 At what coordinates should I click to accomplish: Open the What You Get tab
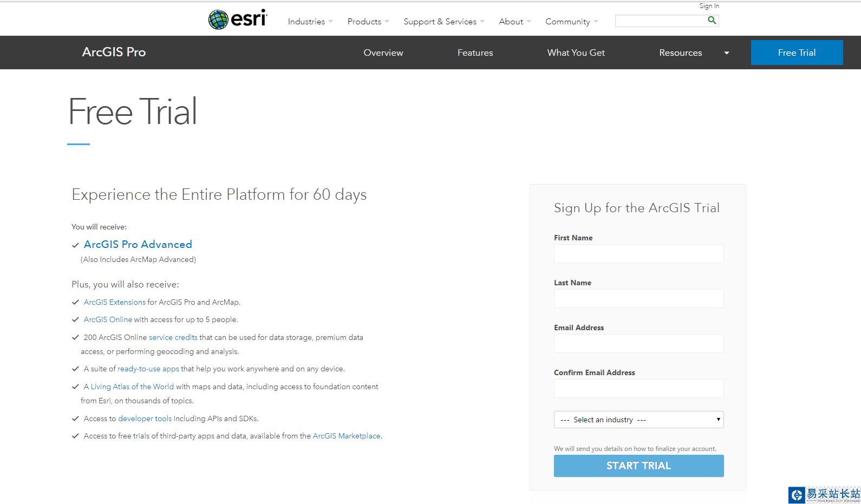576,53
